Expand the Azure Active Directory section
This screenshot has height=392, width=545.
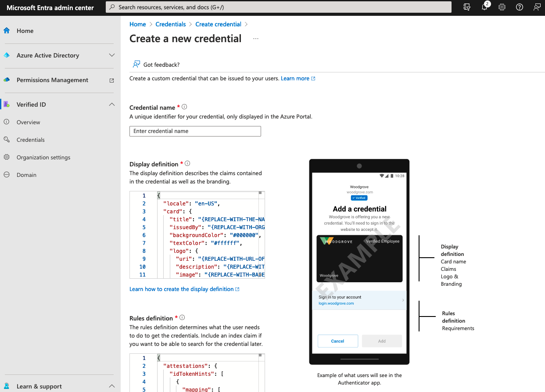[x=112, y=55]
